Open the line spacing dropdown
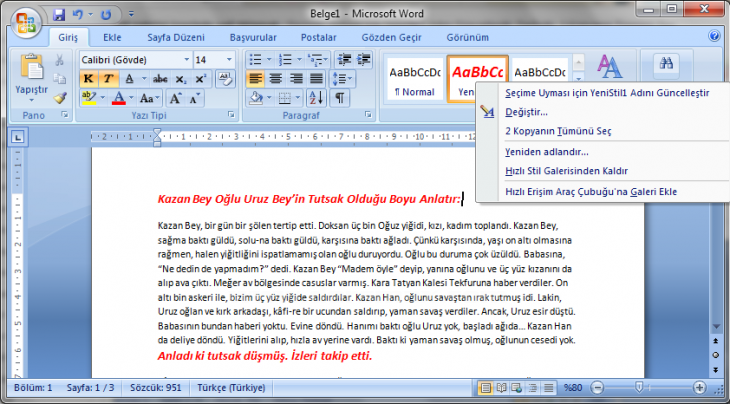 [342, 79]
